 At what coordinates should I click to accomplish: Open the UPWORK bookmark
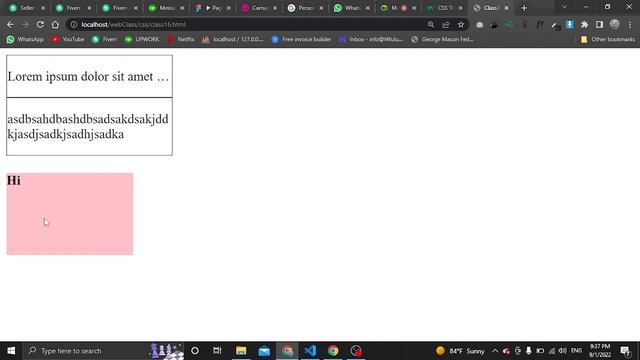(142, 39)
